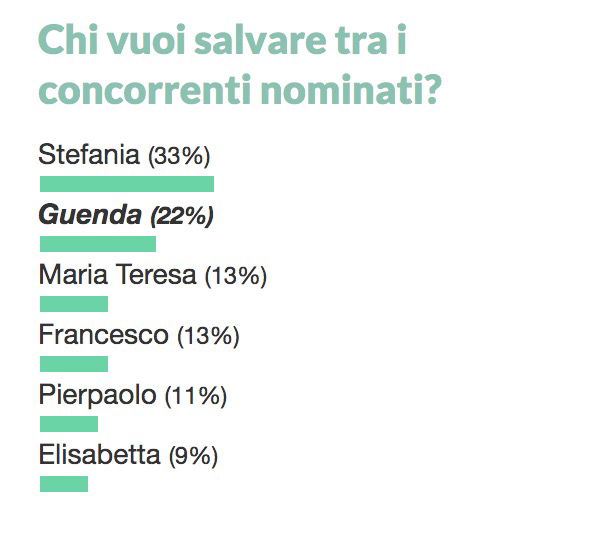Click the Stefania result bar

[x=127, y=184]
